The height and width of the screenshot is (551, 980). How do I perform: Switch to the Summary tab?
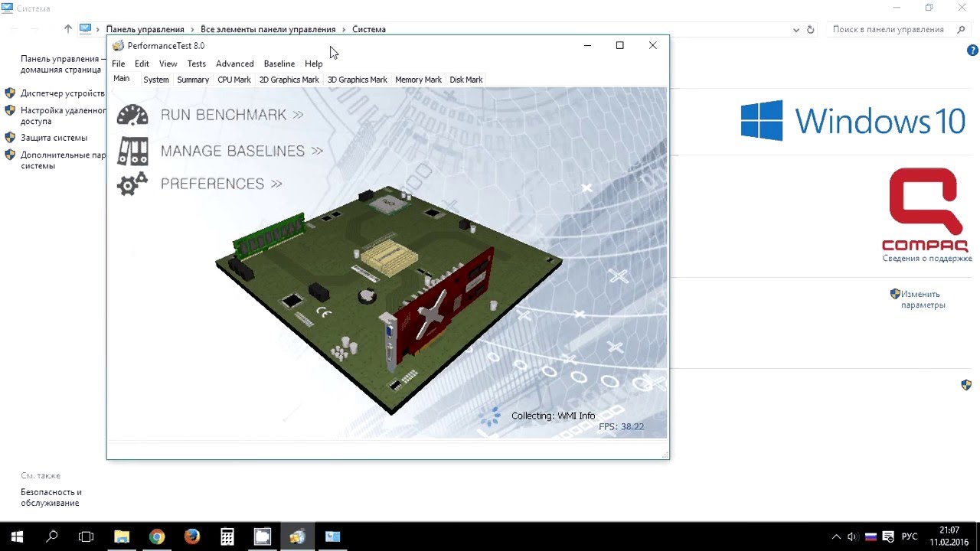point(193,80)
